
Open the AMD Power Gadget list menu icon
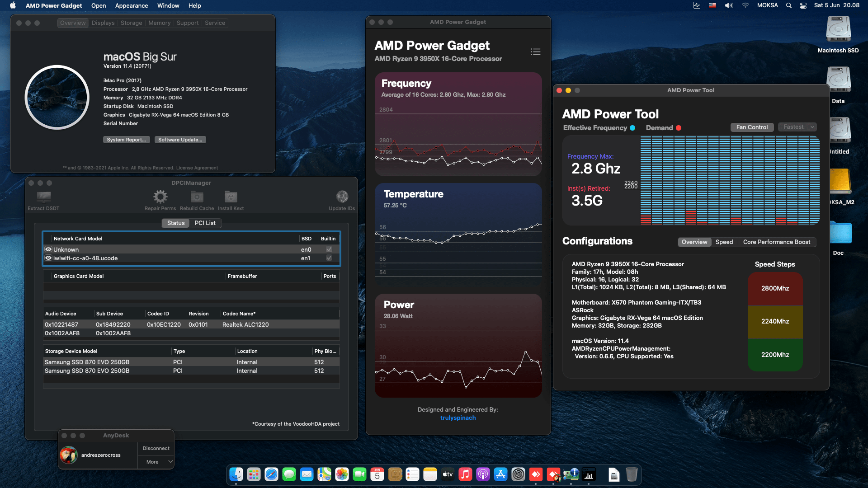(x=535, y=52)
